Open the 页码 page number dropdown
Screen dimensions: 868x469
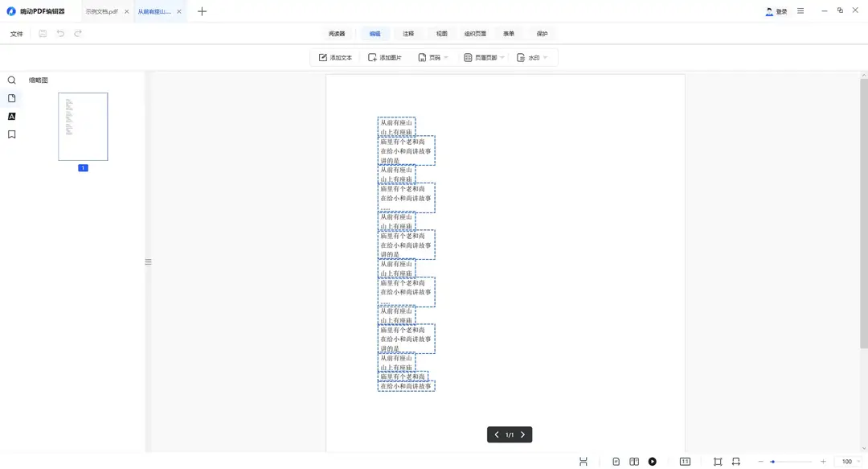pos(433,58)
